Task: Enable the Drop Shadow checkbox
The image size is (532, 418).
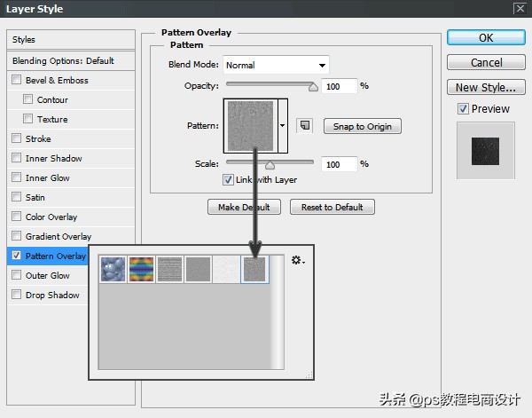Action: [x=16, y=295]
